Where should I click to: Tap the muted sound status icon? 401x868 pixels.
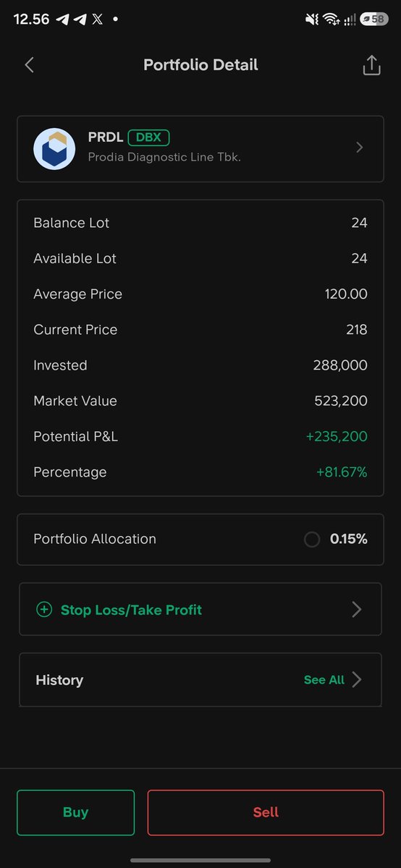(312, 20)
